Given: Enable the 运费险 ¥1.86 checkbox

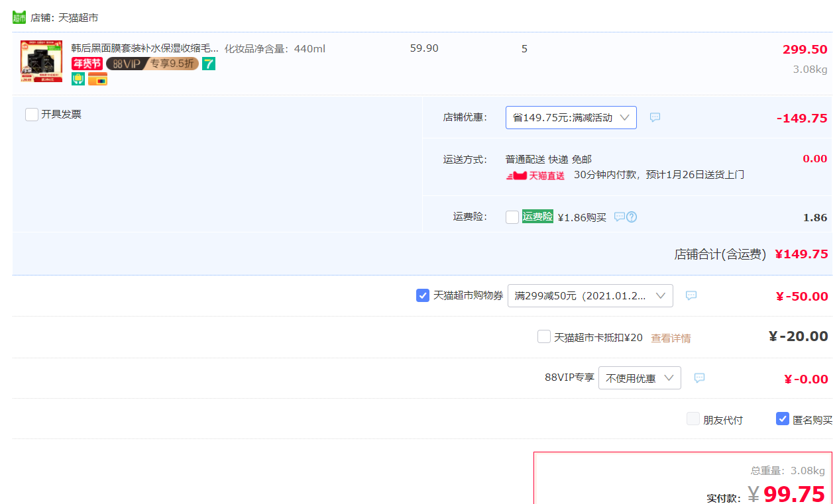Looking at the screenshot, I should click(x=512, y=217).
